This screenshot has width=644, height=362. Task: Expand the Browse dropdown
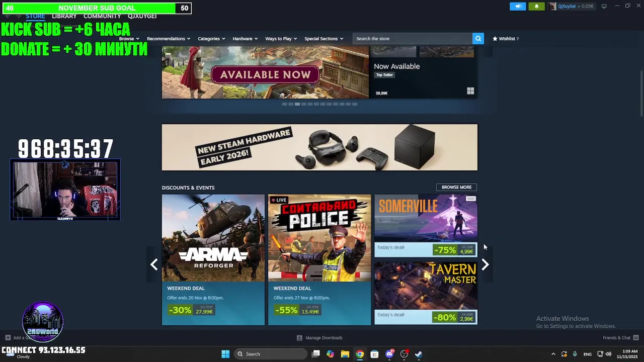point(129,39)
